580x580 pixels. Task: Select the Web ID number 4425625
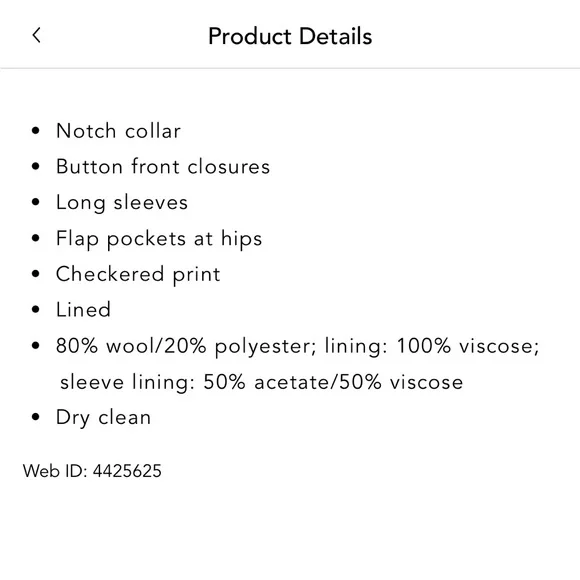pos(127,471)
